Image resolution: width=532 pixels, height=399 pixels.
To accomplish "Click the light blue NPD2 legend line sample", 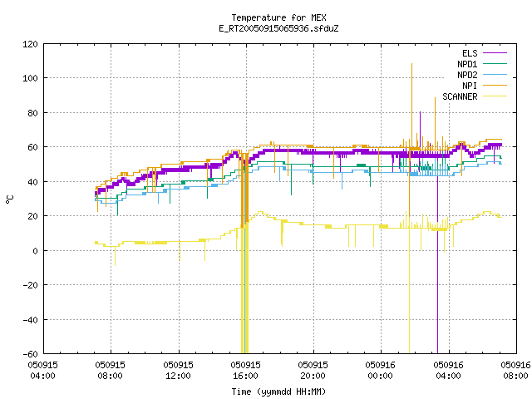I will (495, 75).
